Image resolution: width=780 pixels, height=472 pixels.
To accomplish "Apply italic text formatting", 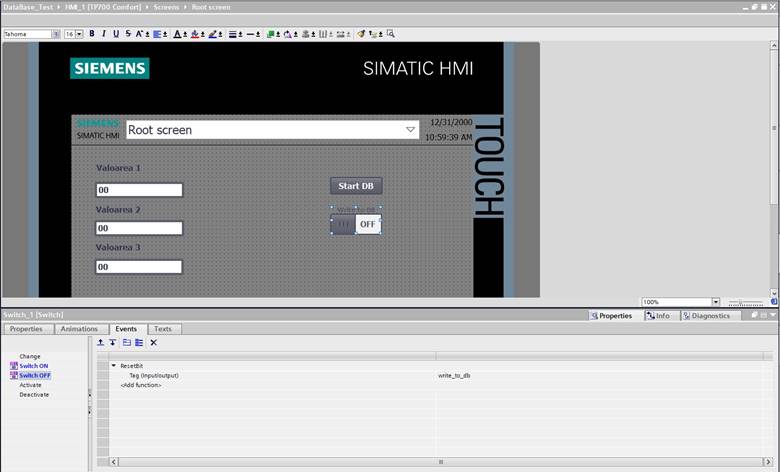I will pyautogui.click(x=104, y=34).
